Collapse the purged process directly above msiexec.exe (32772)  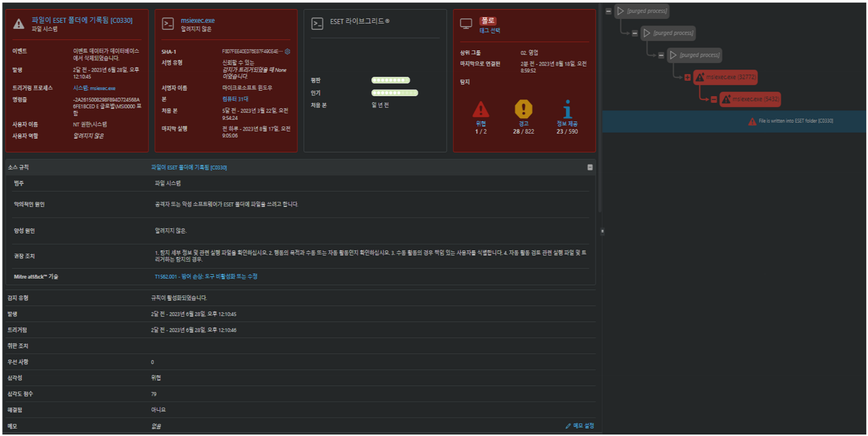(661, 55)
